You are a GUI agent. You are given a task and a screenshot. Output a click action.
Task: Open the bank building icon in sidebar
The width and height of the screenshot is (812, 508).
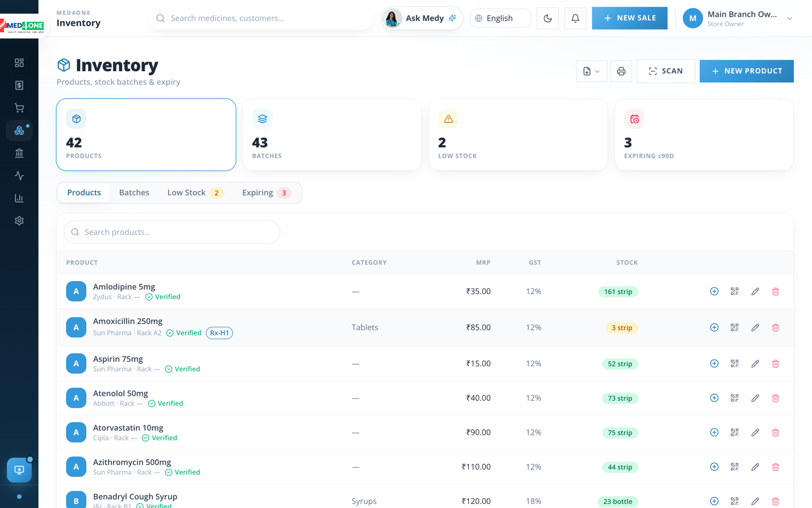click(x=19, y=153)
